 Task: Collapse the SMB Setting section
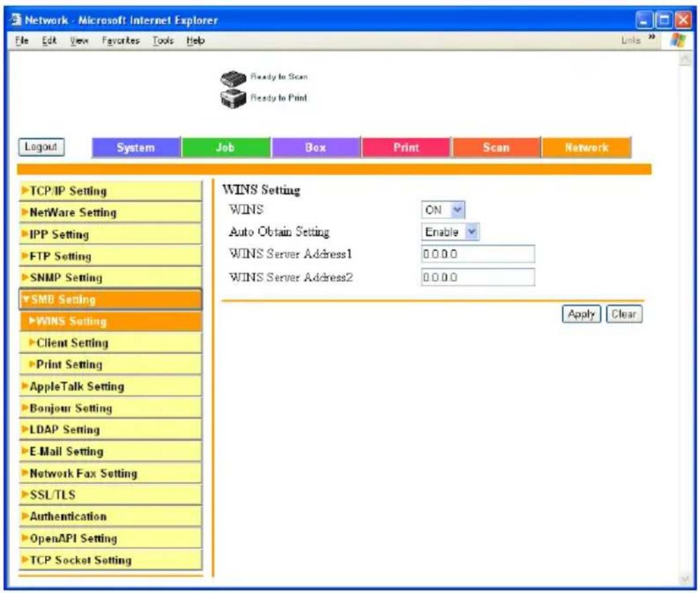coord(110,300)
